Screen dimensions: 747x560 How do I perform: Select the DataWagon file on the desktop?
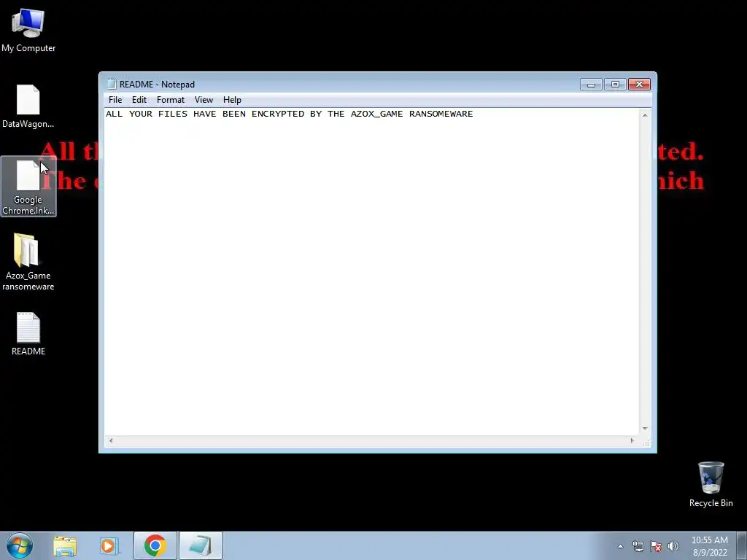pyautogui.click(x=28, y=106)
